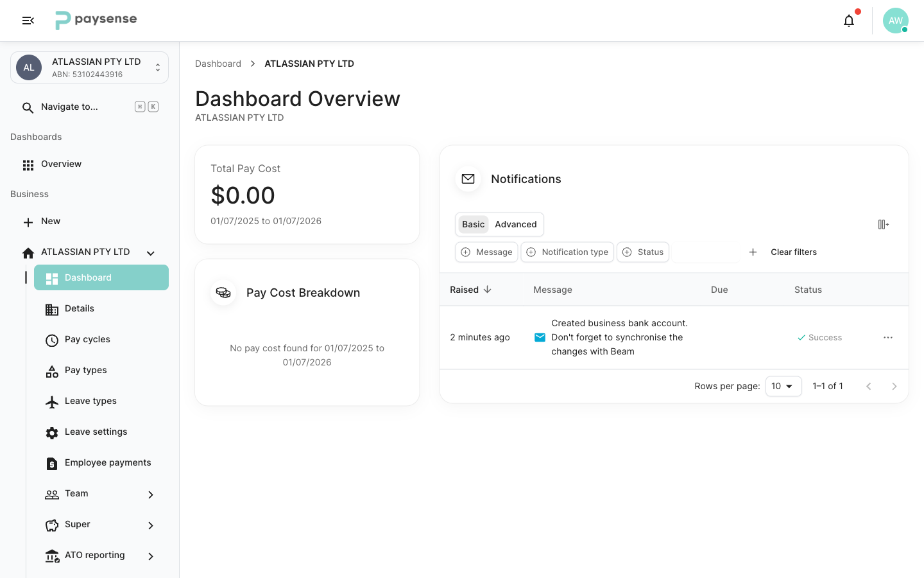Click the add filter plus icon
The width and height of the screenshot is (924, 578).
pos(753,252)
